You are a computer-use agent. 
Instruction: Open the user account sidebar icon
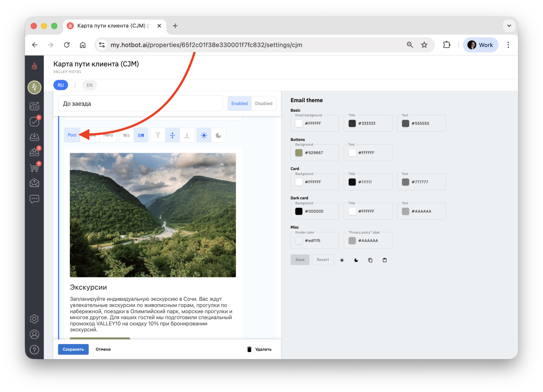click(x=35, y=334)
